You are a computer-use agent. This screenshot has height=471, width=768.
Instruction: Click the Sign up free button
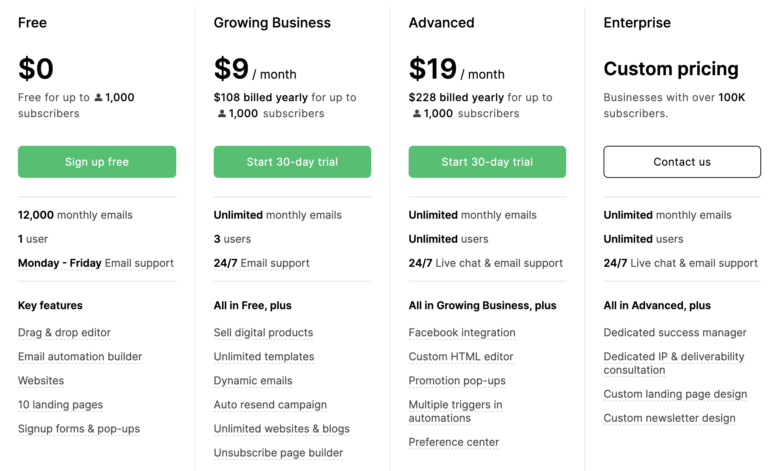(x=97, y=162)
